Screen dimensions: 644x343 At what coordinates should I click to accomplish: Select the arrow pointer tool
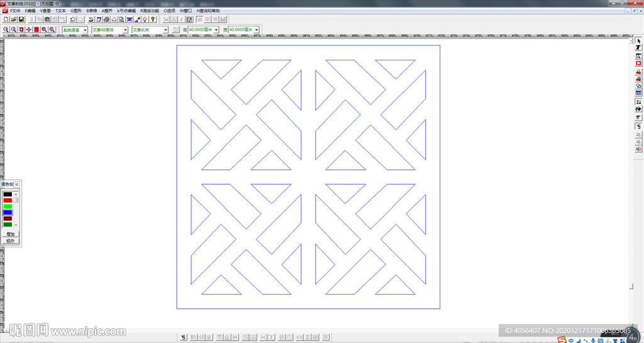638,41
